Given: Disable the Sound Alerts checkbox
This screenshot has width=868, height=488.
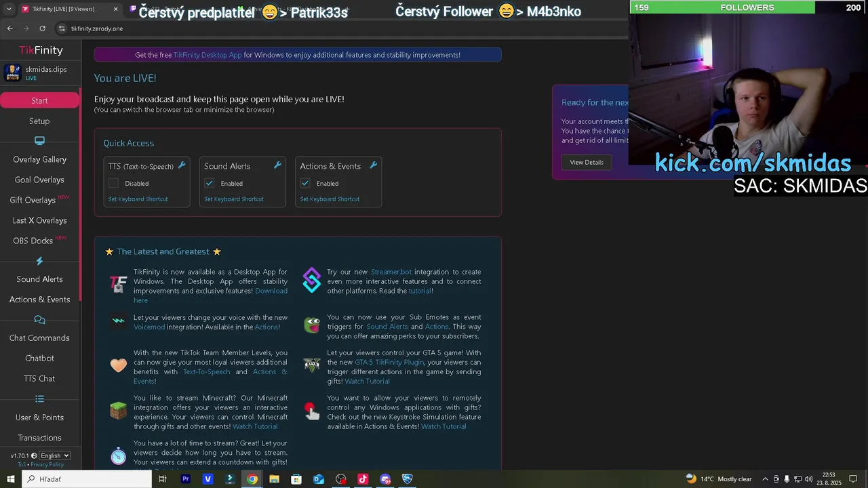Looking at the screenshot, I should point(209,183).
